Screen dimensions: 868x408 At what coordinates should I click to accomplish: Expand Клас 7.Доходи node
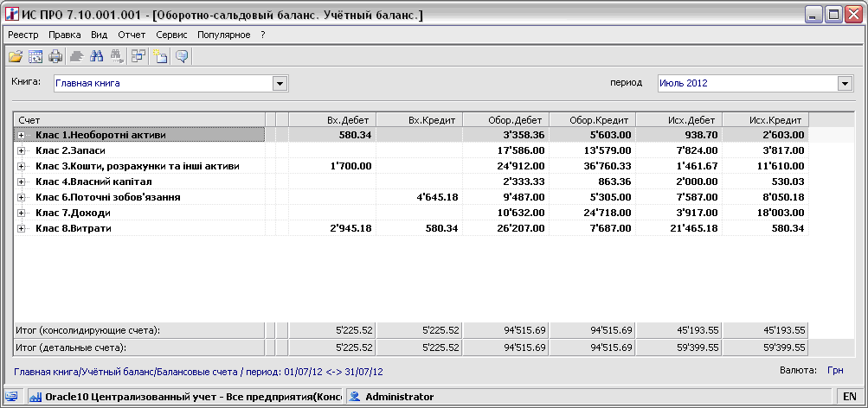point(22,213)
